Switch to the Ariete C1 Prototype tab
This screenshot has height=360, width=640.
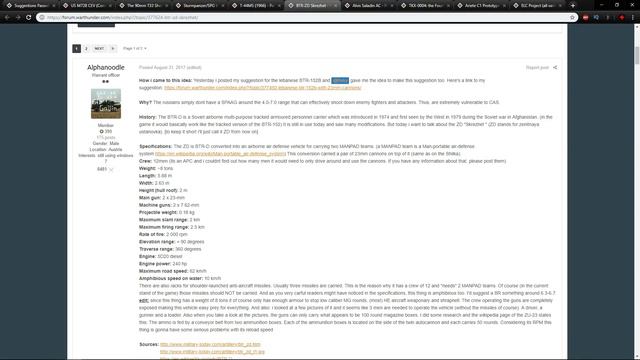click(x=481, y=6)
